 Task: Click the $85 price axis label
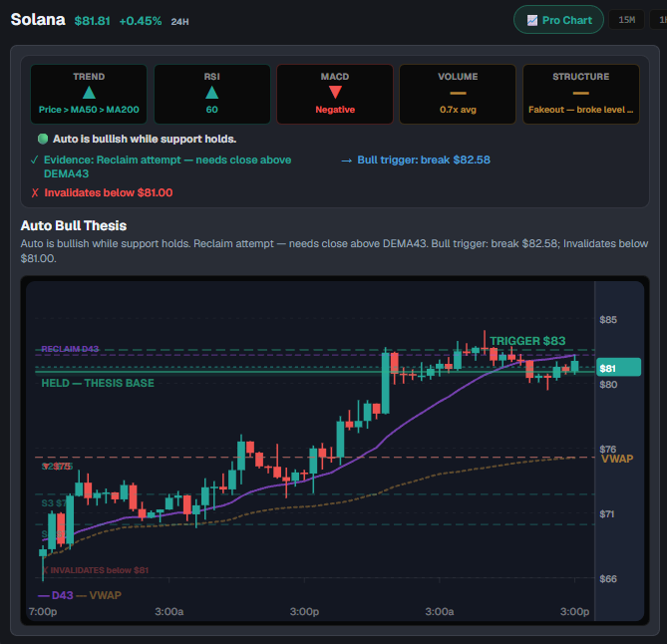pyautogui.click(x=608, y=320)
